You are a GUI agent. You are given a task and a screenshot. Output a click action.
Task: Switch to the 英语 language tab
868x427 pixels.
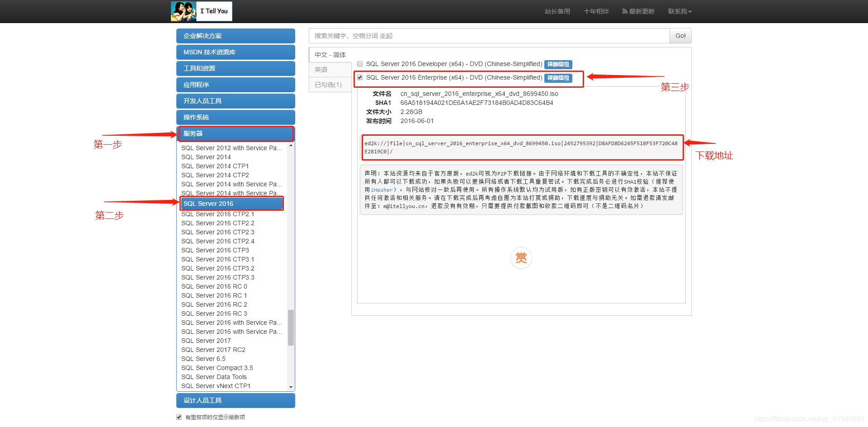pos(330,70)
